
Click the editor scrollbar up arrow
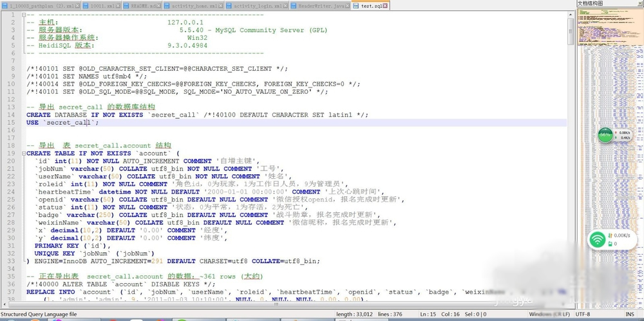click(x=571, y=21)
